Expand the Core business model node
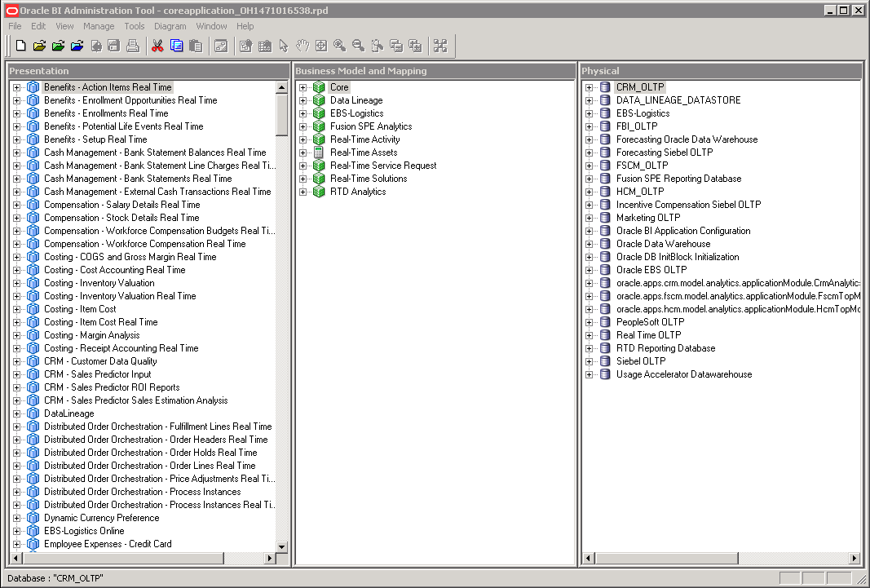This screenshot has width=870, height=588. (x=303, y=86)
